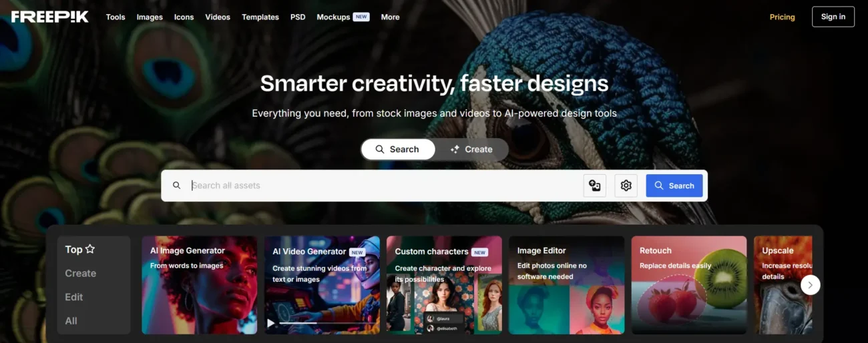The height and width of the screenshot is (343, 868).
Task: Focus the Search all assets field
Action: pos(384,186)
